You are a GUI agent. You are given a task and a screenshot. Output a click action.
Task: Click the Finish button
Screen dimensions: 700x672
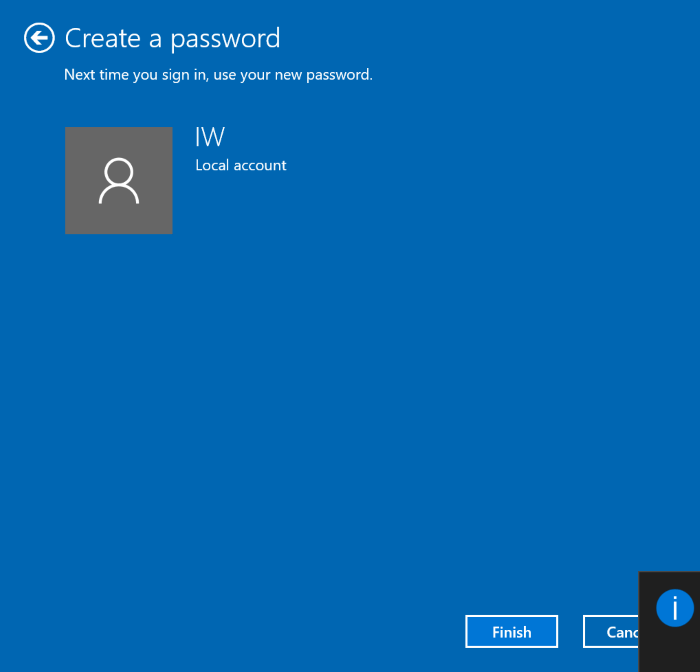[511, 631]
